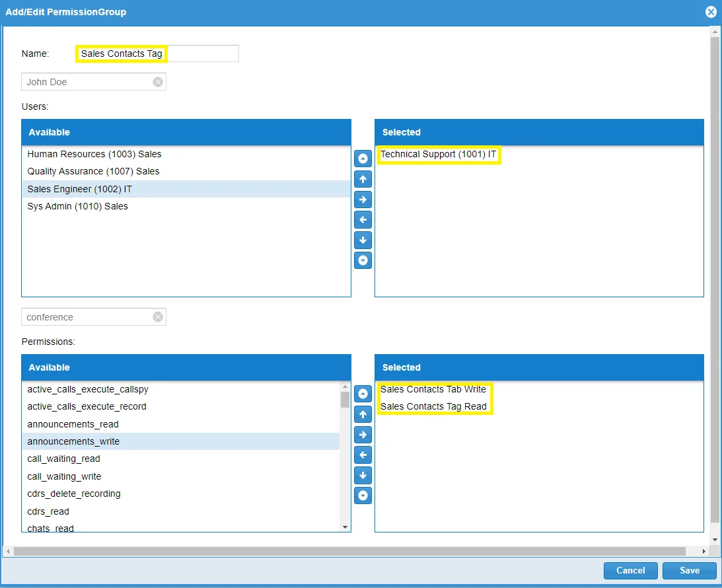The image size is (722, 588).
Task: Click permissions list scroll-up arrow
Action: [x=345, y=386]
